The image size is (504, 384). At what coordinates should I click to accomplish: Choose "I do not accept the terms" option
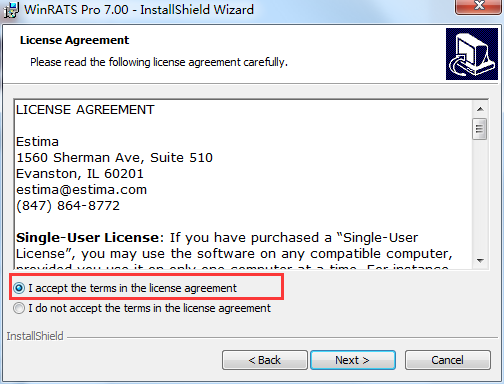pyautogui.click(x=19, y=308)
